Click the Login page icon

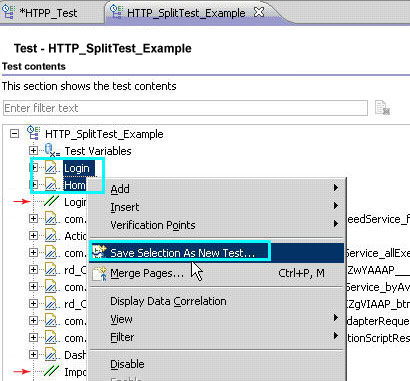click(x=51, y=168)
